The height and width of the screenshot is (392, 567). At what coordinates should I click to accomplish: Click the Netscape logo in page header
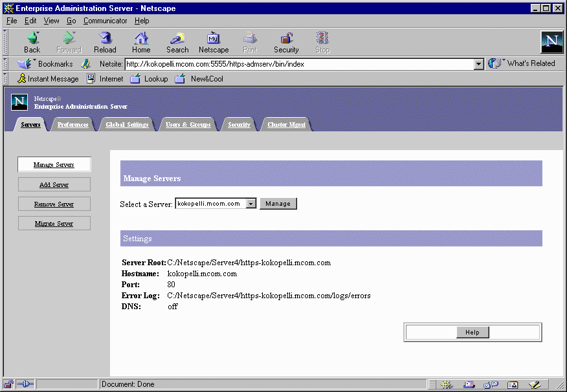[19, 102]
